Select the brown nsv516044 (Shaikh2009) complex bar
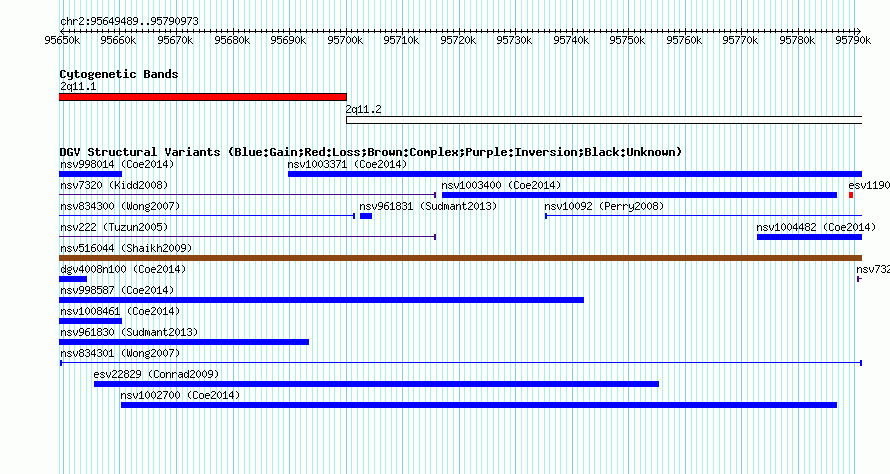 coord(460,258)
